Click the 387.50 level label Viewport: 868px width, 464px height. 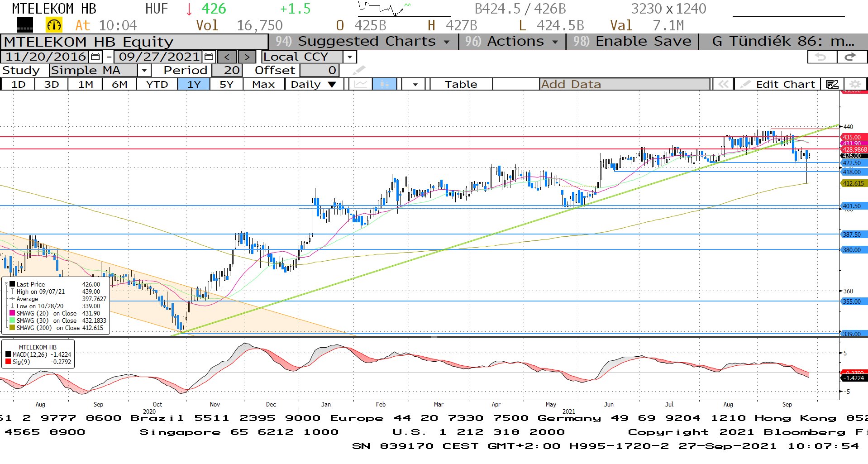tap(854, 234)
